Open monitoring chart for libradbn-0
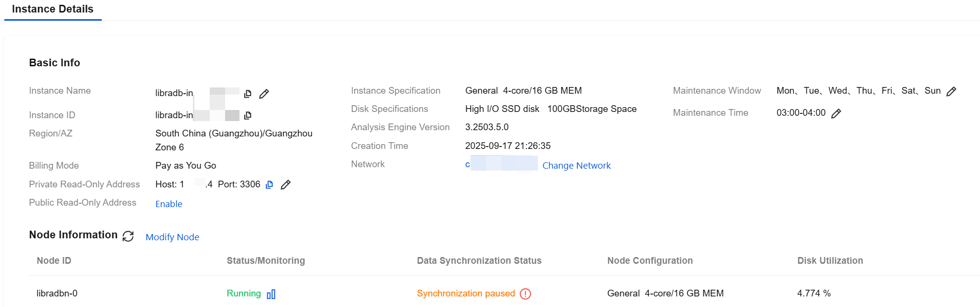980x307 pixels. click(271, 294)
